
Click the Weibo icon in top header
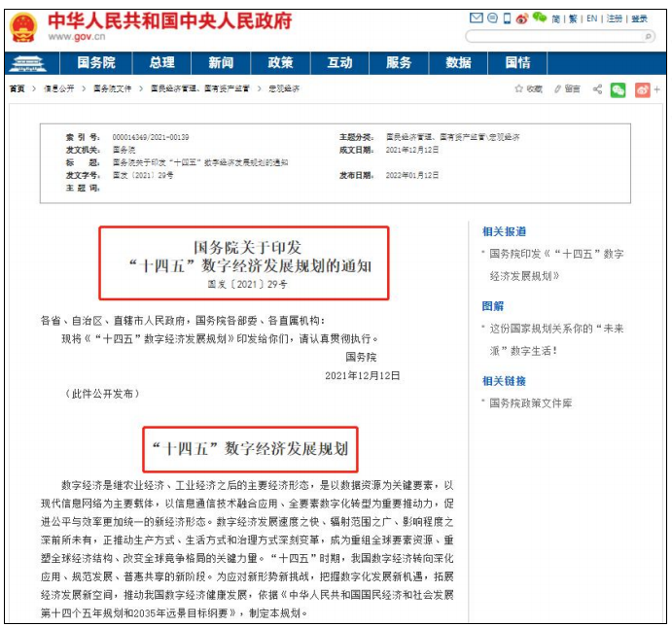522,18
